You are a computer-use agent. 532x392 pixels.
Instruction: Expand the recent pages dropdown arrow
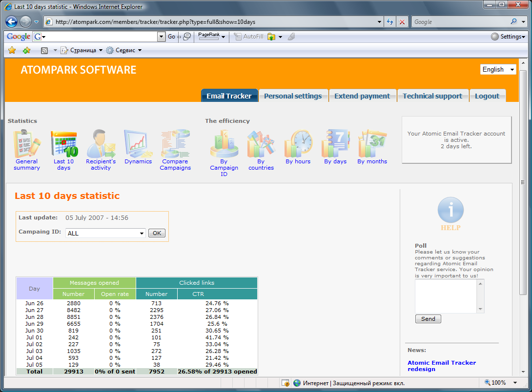tap(36, 22)
